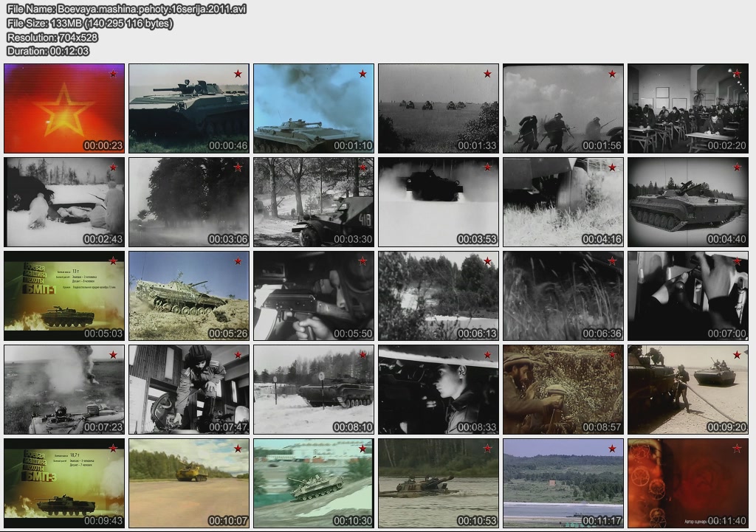The width and height of the screenshot is (756, 532).
Task: Open the snowy soldiers frame at 00:02:43
Action: [x=64, y=202]
